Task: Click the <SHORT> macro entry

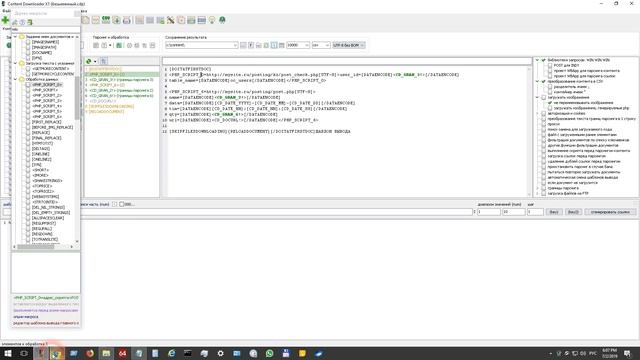Action: click(x=40, y=170)
